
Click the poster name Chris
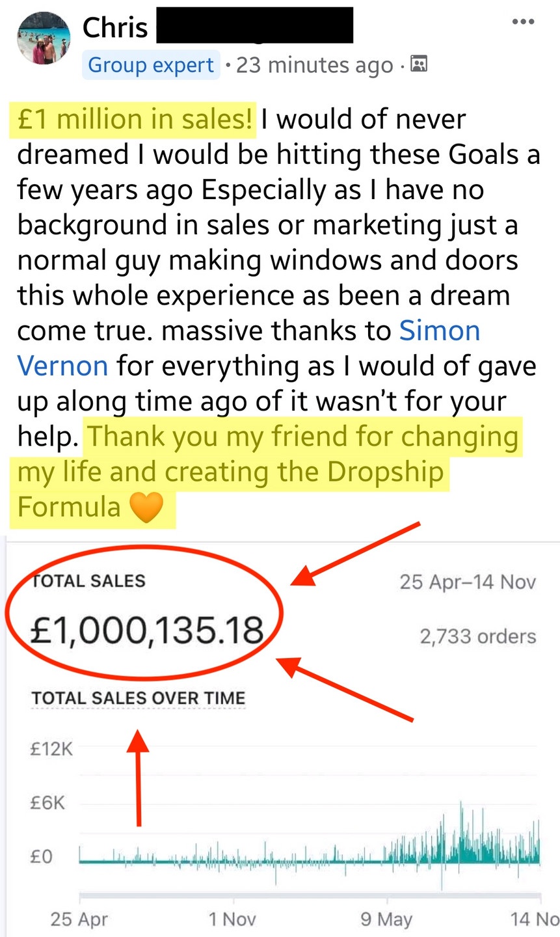115,27
